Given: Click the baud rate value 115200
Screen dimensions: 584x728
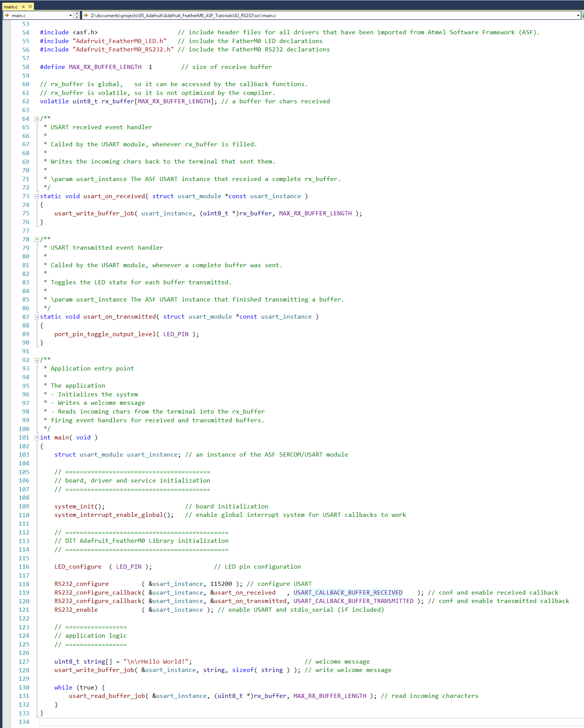Looking at the screenshot, I should click(x=221, y=584).
